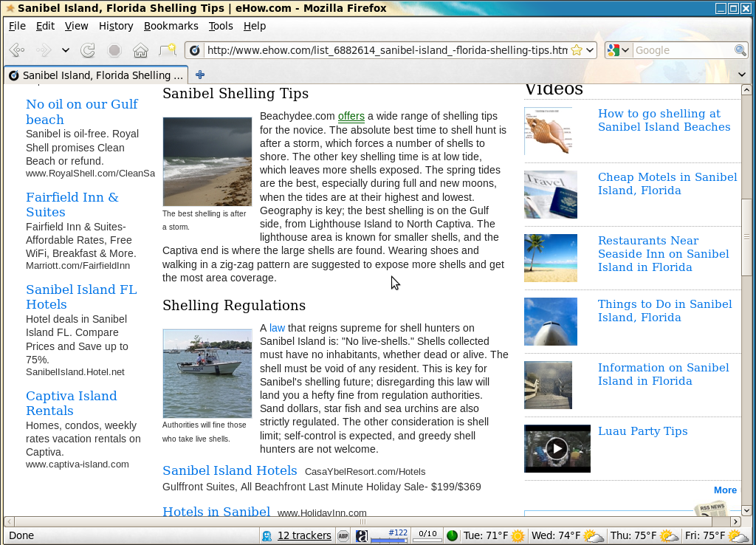
Task: Open the 'Hotels in Sanibel' ad link
Action: (216, 511)
